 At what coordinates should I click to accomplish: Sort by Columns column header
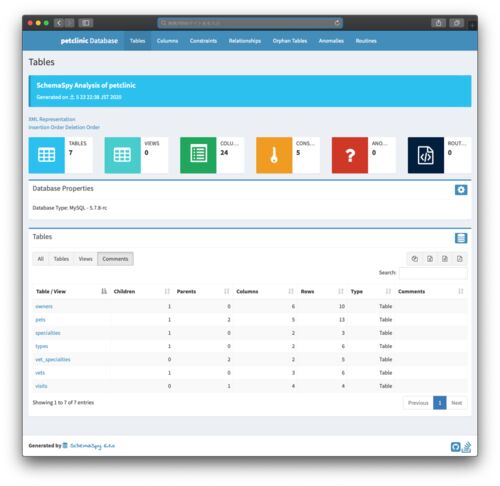[x=265, y=291]
